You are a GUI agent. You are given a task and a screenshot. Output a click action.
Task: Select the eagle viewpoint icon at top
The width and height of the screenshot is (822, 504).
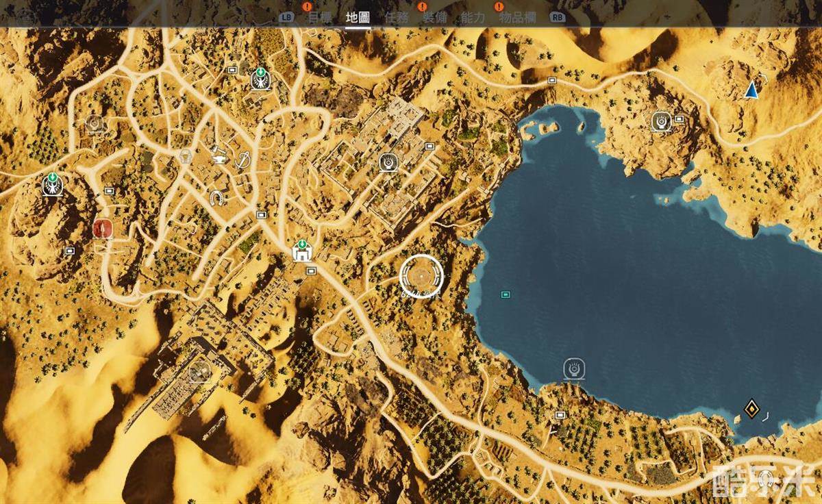(x=260, y=79)
